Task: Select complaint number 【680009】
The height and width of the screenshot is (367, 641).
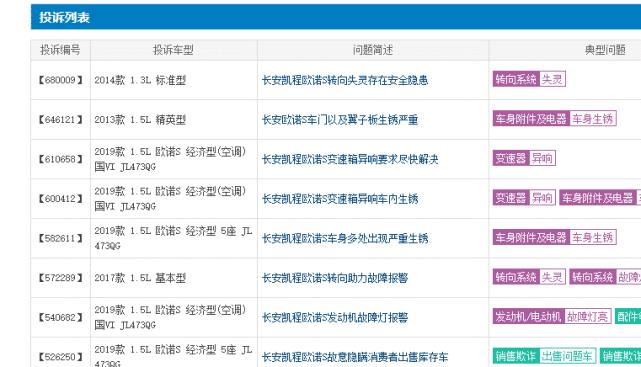Action: click(x=61, y=80)
